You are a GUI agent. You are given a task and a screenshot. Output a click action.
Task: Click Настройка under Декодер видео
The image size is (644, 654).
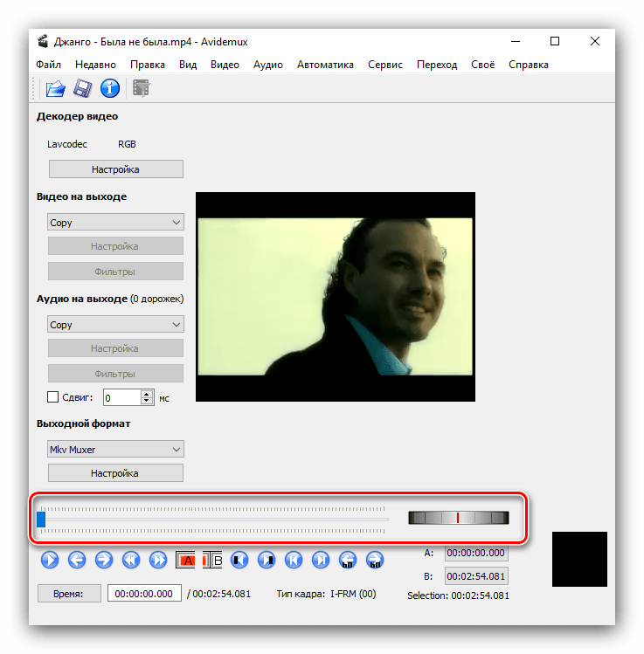click(x=115, y=169)
